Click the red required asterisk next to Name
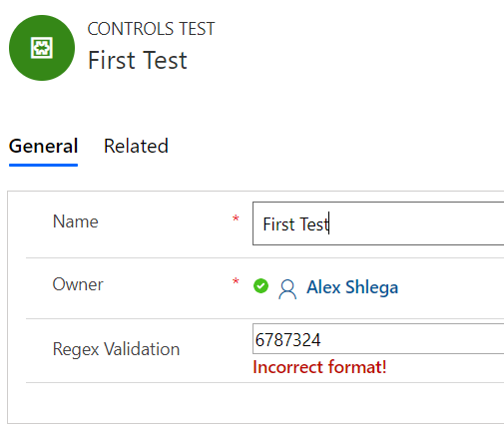 pos(236,218)
